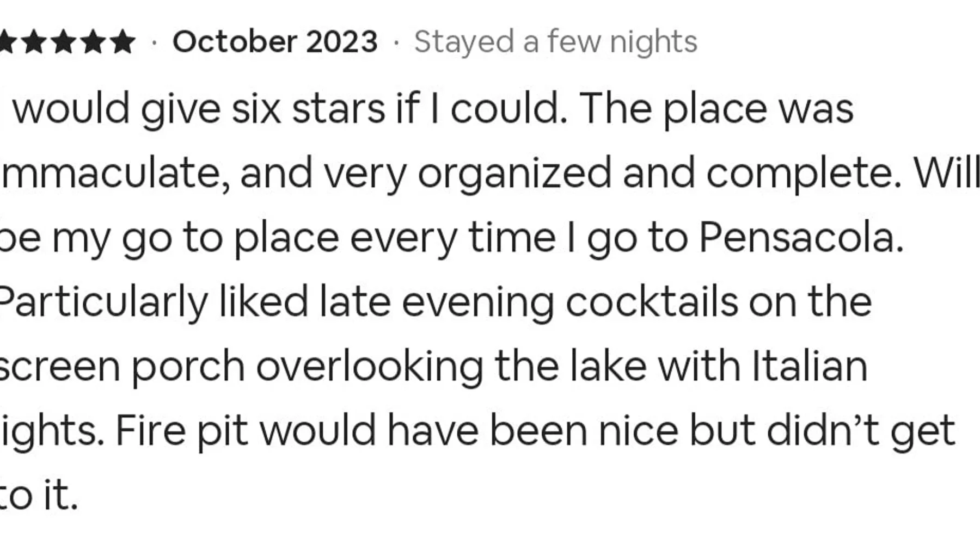Click the word "complete" in the review
This screenshot has width=980, height=544.
pyautogui.click(x=804, y=174)
